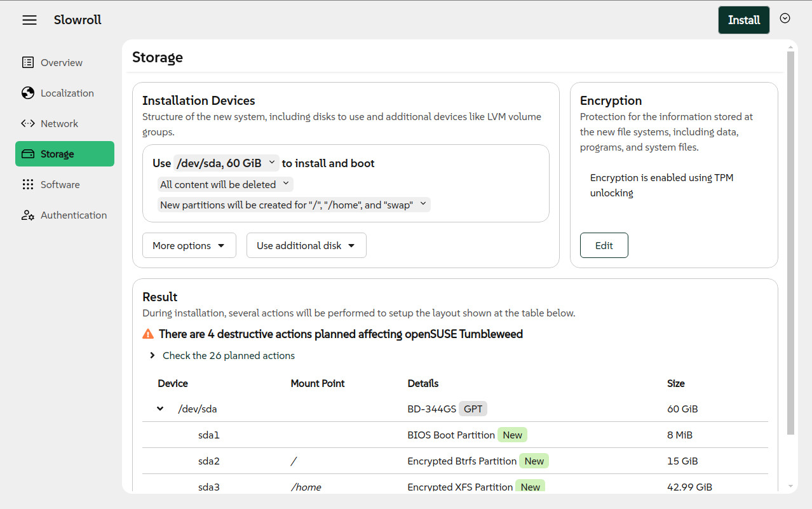The image size is (812, 509).
Task: Click "Encryption is enabled using TPM unlocking" text
Action: coord(661,185)
